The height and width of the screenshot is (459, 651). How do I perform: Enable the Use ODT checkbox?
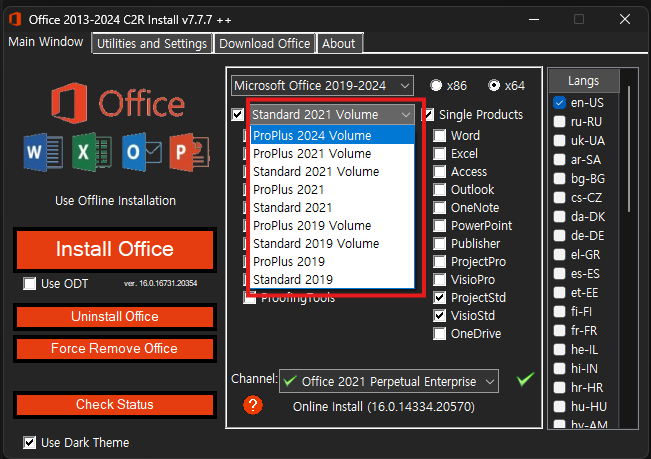click(29, 284)
